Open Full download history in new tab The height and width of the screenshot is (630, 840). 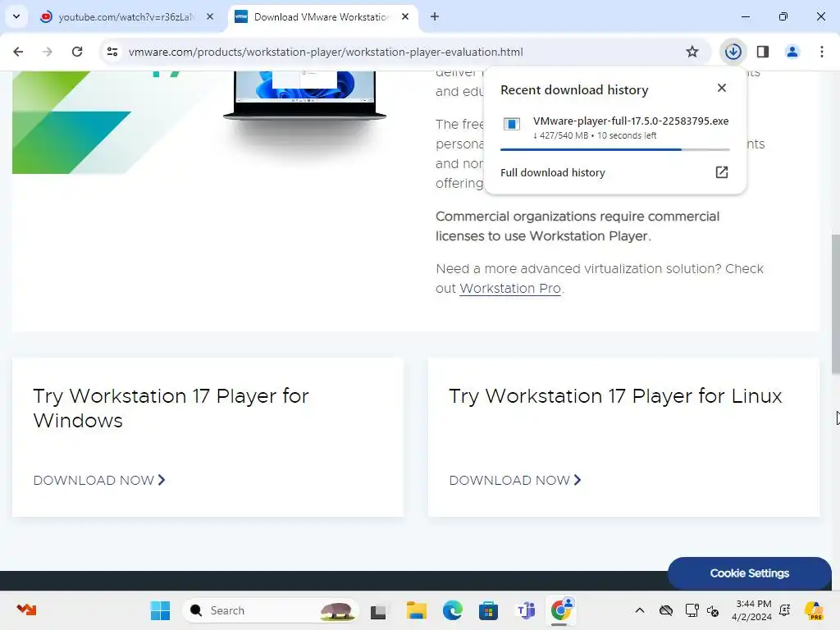722,172
